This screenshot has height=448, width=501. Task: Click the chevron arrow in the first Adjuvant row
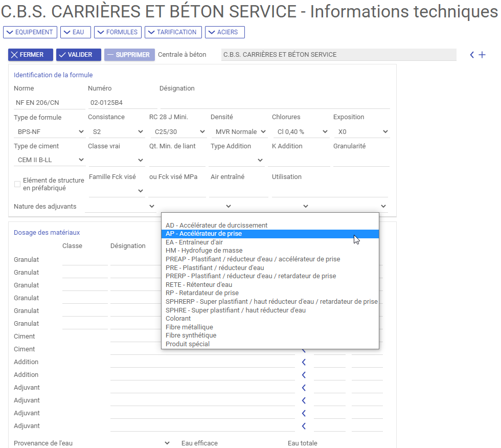[x=304, y=388]
